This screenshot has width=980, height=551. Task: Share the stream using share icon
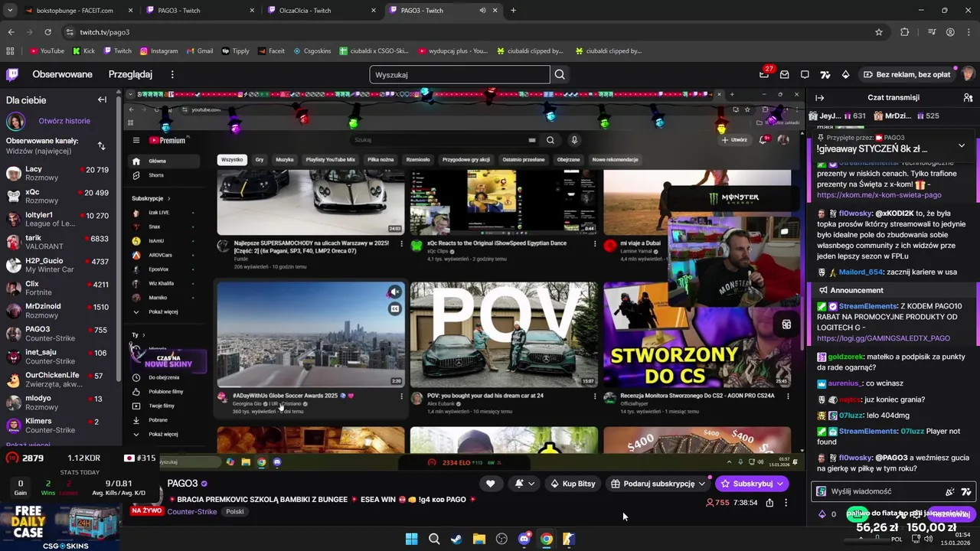(x=769, y=503)
